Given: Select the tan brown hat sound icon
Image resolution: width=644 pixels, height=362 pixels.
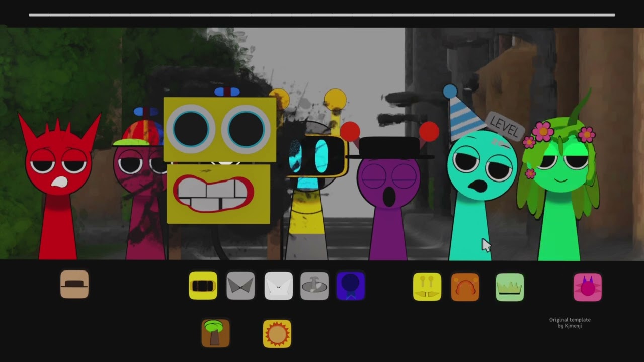Looking at the screenshot, I should (74, 285).
